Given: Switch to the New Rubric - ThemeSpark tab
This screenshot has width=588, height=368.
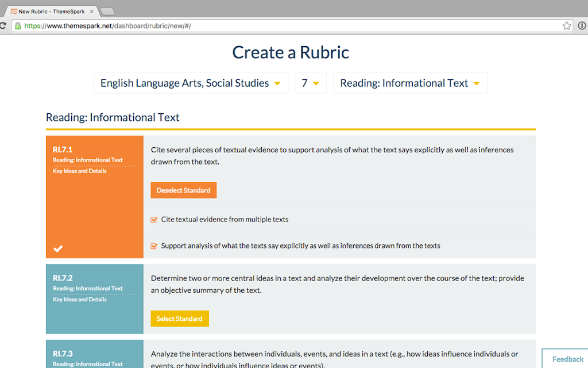Looking at the screenshot, I should (x=49, y=11).
